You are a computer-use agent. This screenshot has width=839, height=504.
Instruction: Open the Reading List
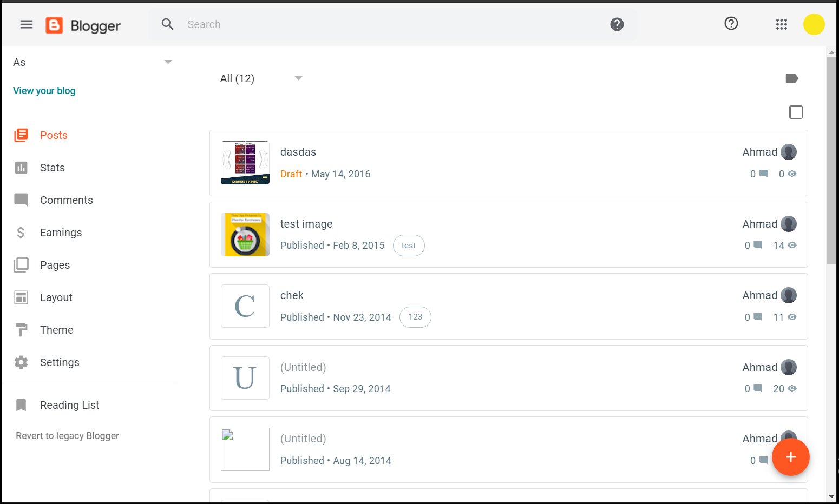[x=69, y=404]
